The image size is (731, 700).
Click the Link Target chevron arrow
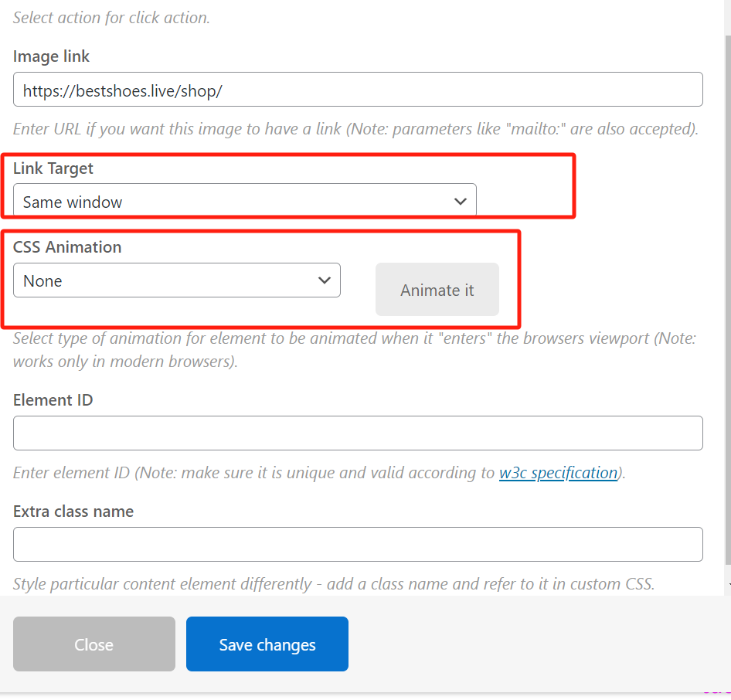pyautogui.click(x=461, y=202)
